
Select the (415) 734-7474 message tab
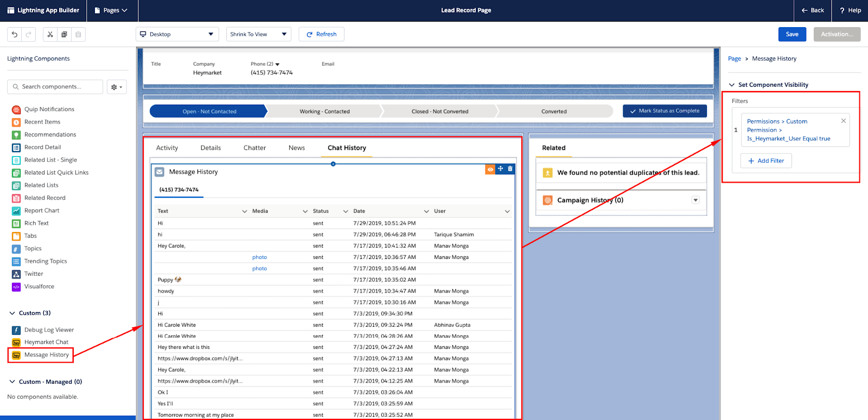(179, 190)
